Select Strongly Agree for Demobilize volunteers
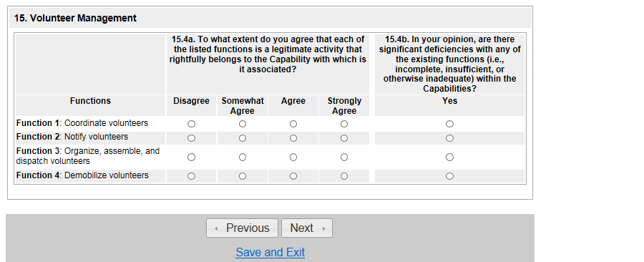Image resolution: width=644 pixels, height=262 pixels. click(344, 176)
